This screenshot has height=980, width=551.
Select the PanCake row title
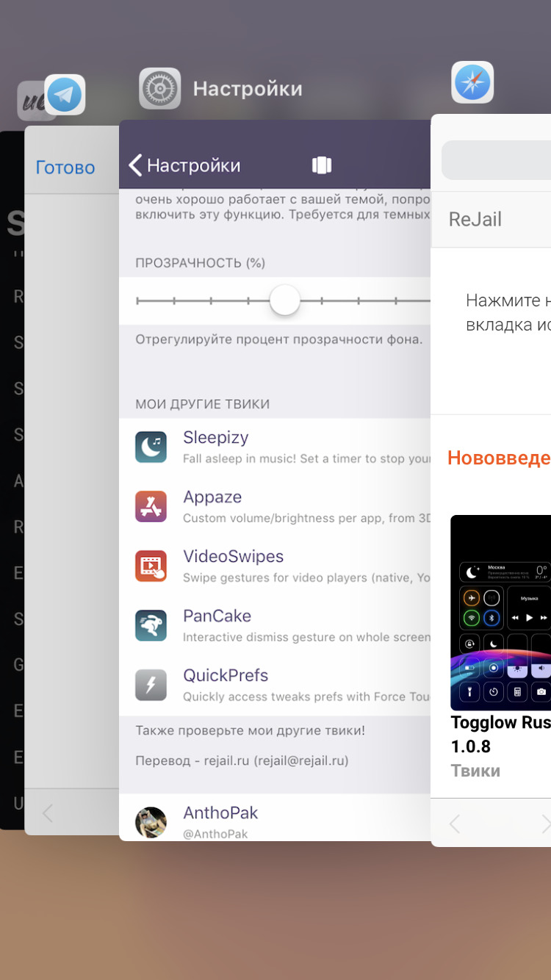point(217,616)
